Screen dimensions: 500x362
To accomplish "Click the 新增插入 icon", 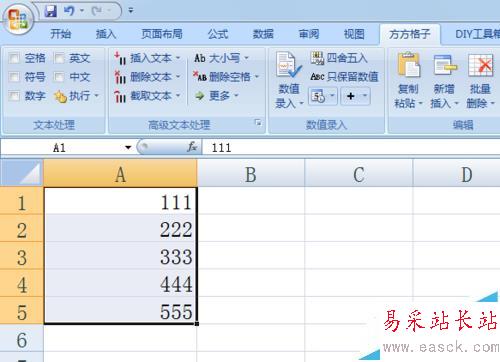I will click(x=445, y=65).
